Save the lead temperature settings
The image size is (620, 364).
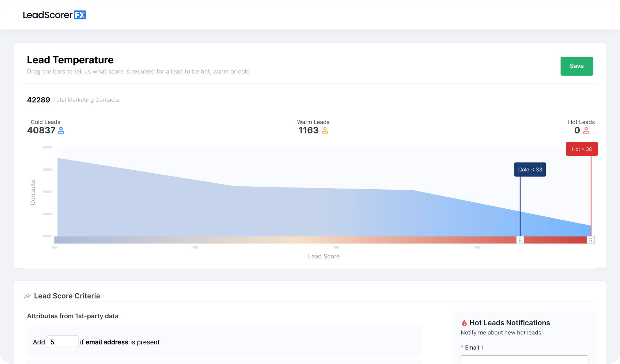point(576,66)
